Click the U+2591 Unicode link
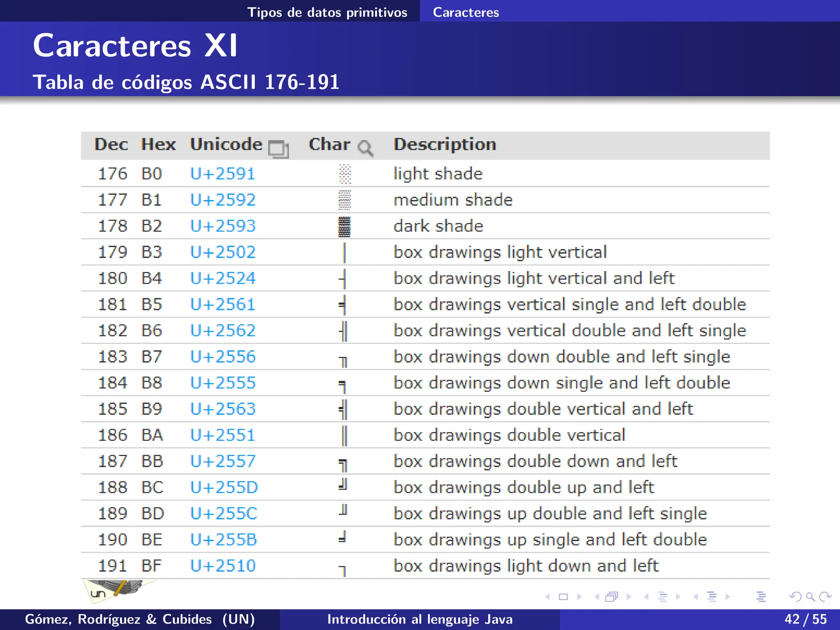 223,173
